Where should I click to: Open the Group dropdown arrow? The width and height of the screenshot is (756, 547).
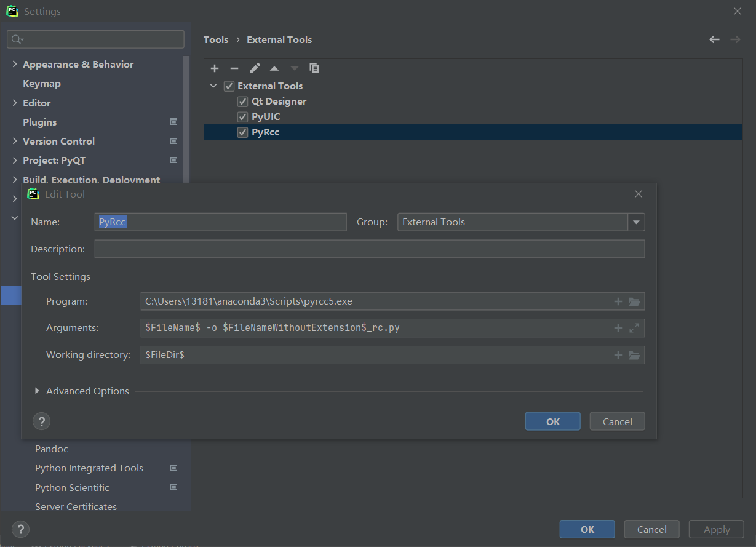(x=636, y=222)
